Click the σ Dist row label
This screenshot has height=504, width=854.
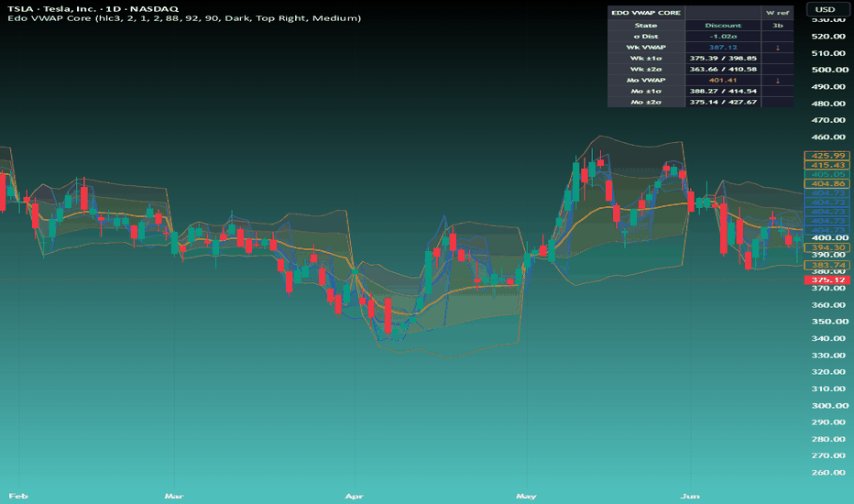point(646,36)
